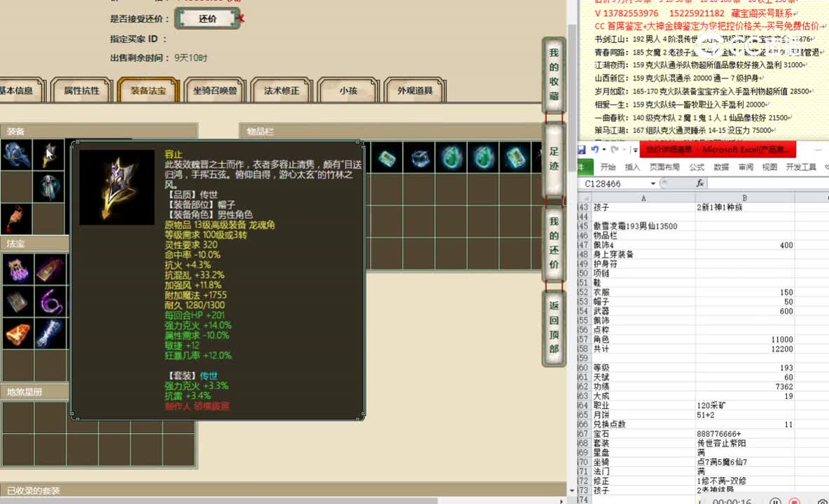Select the purple lantern treasure icon
Viewport: 829px width, 504px height.
tap(18, 269)
